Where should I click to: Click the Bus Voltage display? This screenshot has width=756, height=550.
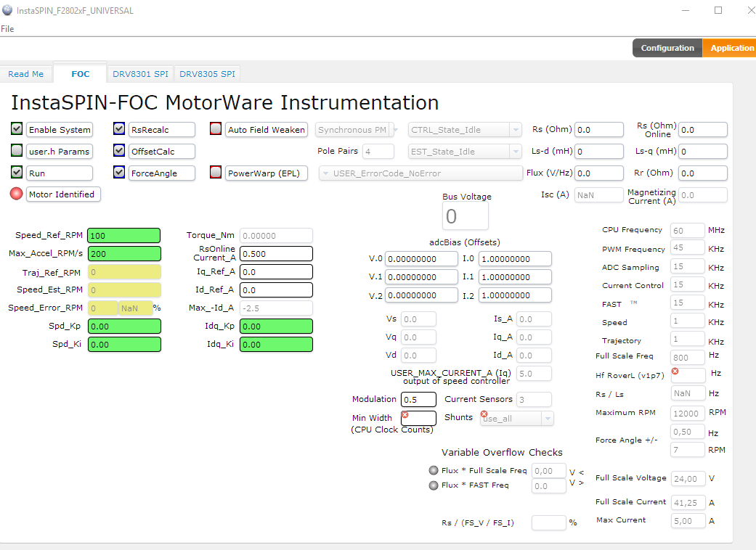tap(466, 216)
